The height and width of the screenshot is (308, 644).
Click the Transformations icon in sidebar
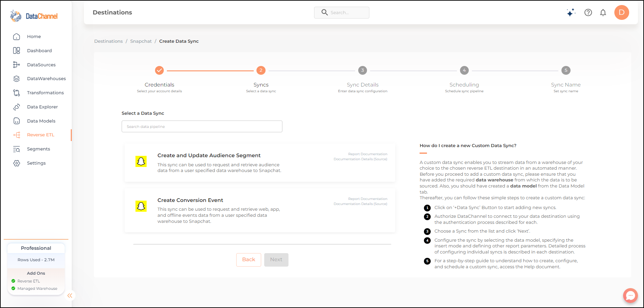[17, 93]
